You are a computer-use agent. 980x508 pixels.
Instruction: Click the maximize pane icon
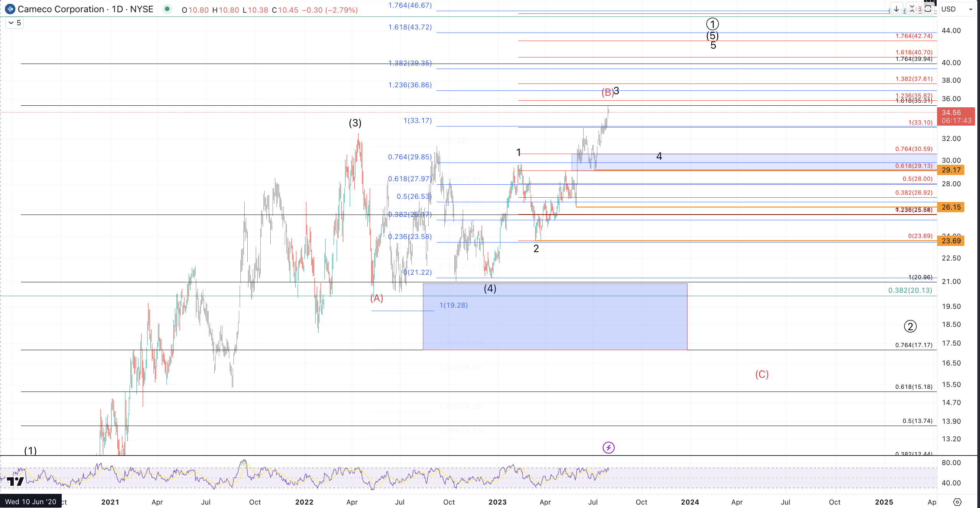click(928, 9)
